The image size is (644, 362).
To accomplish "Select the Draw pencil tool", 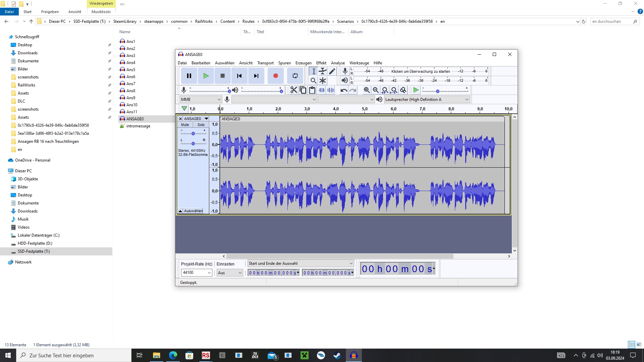I will click(x=332, y=71).
